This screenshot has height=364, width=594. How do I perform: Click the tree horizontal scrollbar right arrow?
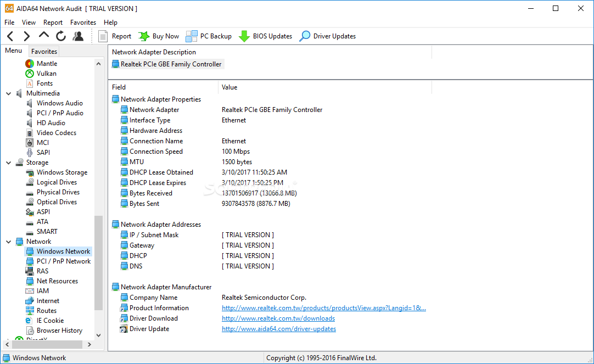click(89, 344)
